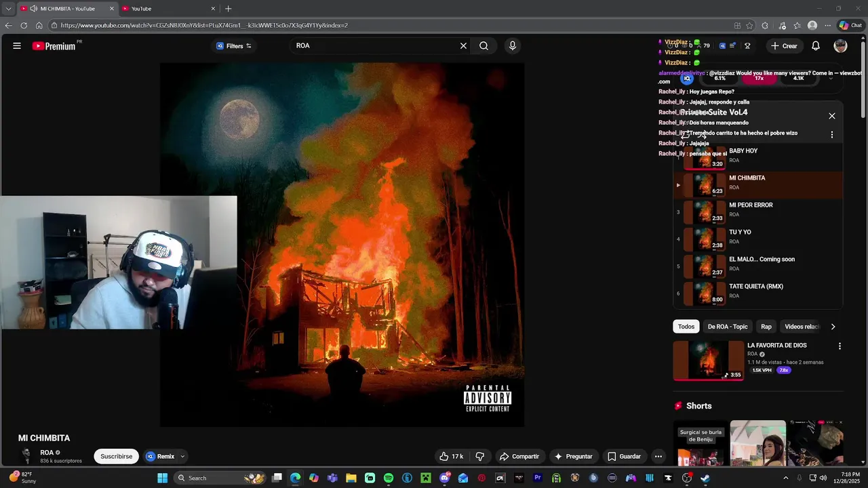Select MI CHIMBITA in the playlist
868x488 pixels.
tap(758, 184)
